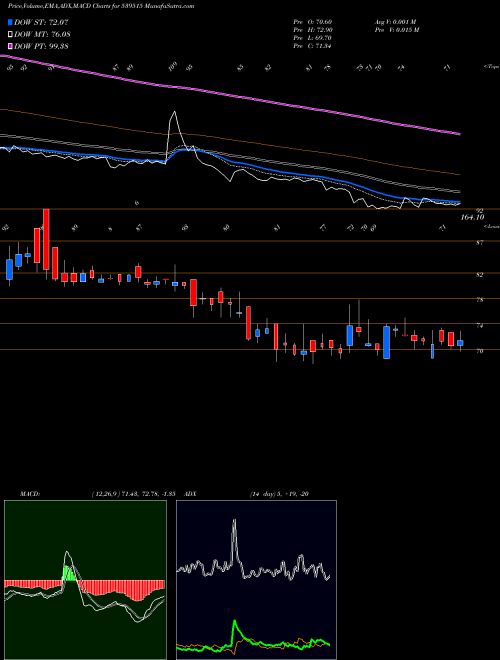
Task: Click the MACD: panel label
Action: [29, 494]
